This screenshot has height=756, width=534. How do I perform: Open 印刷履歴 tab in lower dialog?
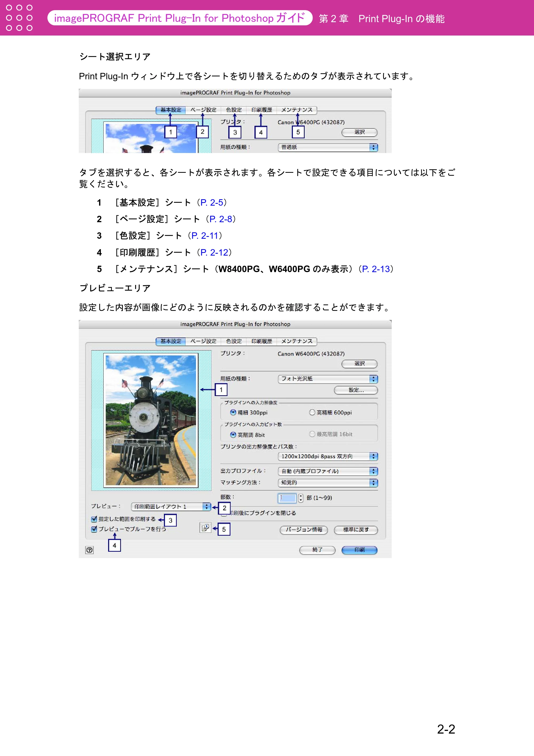tap(262, 341)
